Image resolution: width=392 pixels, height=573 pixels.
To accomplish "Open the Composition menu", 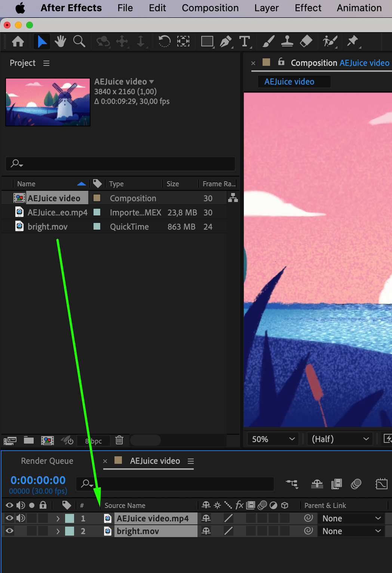I will (x=210, y=8).
